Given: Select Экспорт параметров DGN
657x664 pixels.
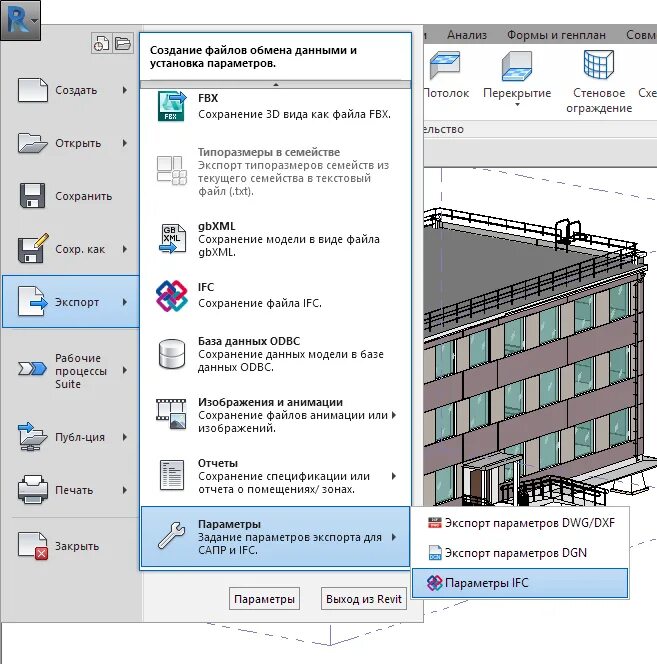Looking at the screenshot, I should (521, 553).
